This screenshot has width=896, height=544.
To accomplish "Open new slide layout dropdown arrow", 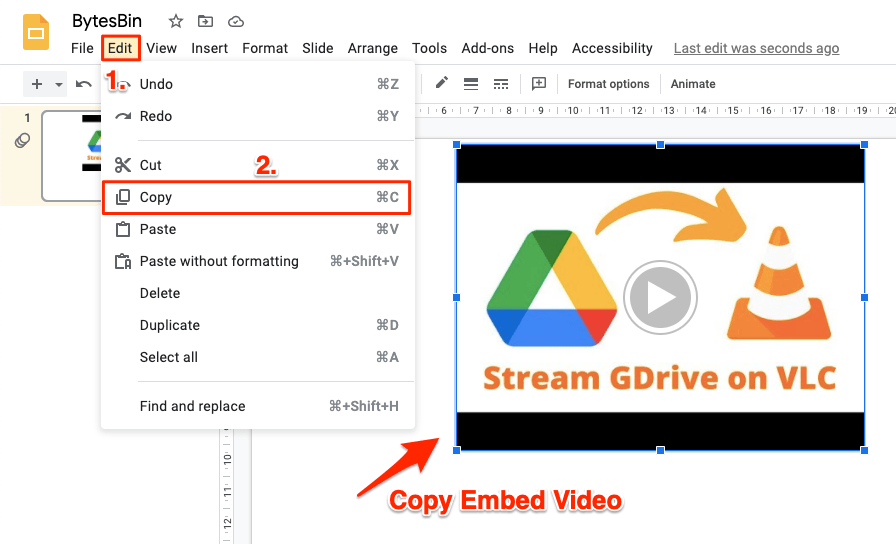I will [58, 85].
